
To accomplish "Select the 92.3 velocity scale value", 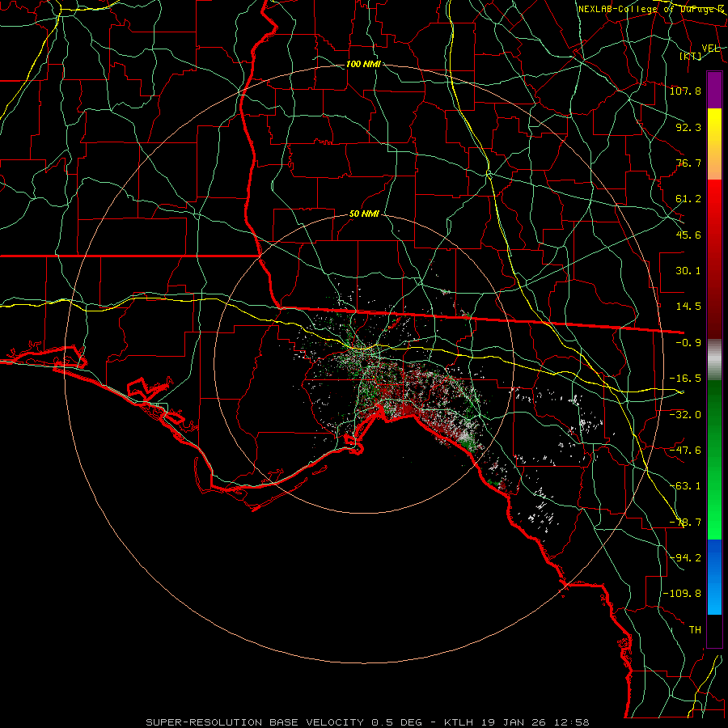I will 688,127.
